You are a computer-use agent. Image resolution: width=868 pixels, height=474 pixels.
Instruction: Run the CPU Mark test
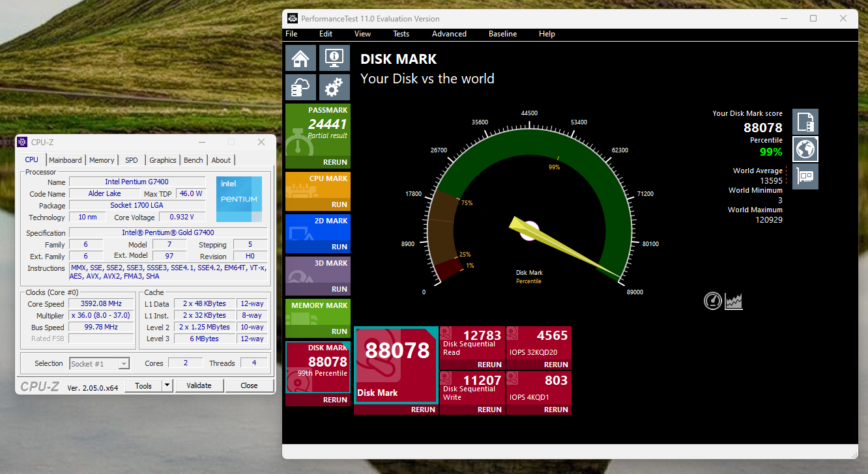pos(340,204)
